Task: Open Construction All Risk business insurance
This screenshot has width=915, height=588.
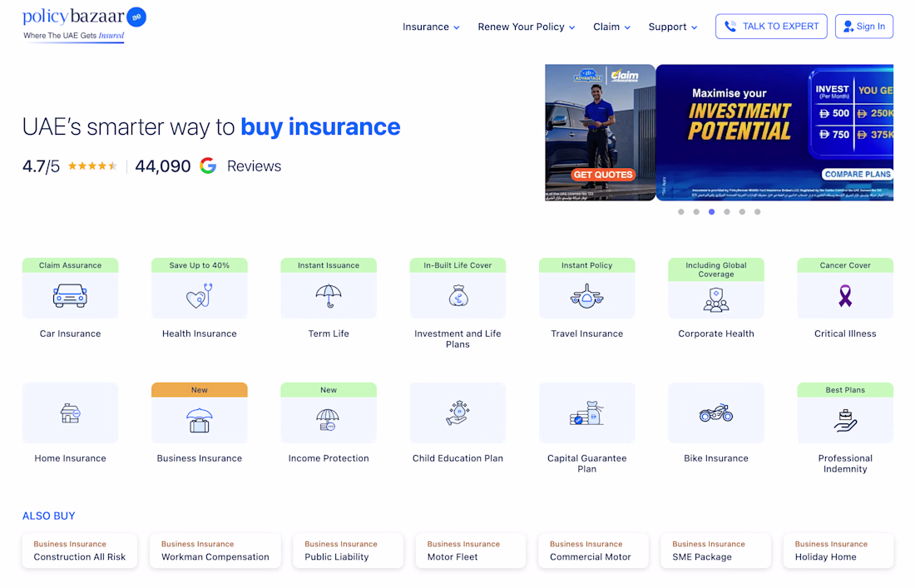Action: click(80, 551)
